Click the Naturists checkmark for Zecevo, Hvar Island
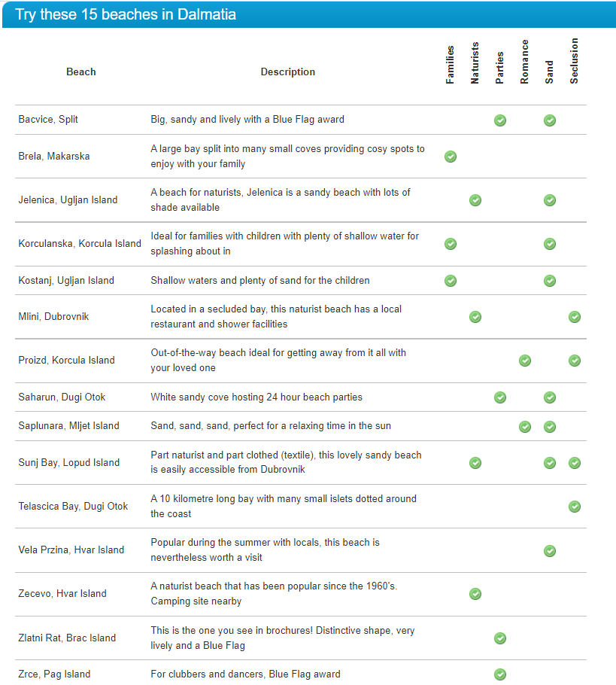This screenshot has height=685, width=616. point(475,594)
